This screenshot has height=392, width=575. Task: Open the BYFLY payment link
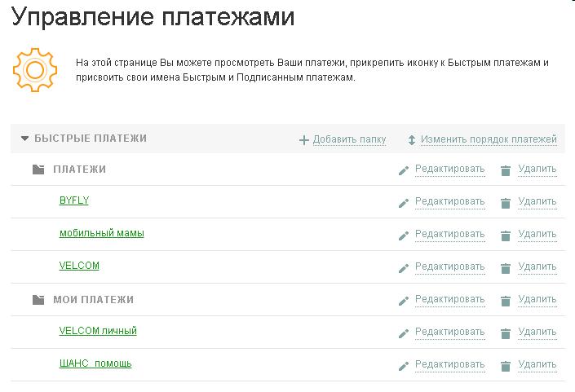[74, 200]
